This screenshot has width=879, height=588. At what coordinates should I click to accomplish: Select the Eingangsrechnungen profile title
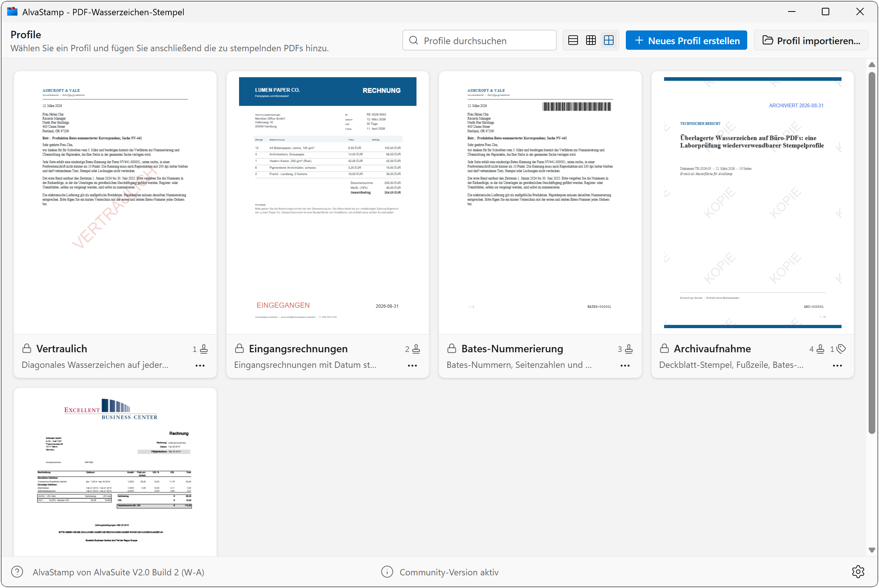(x=298, y=348)
